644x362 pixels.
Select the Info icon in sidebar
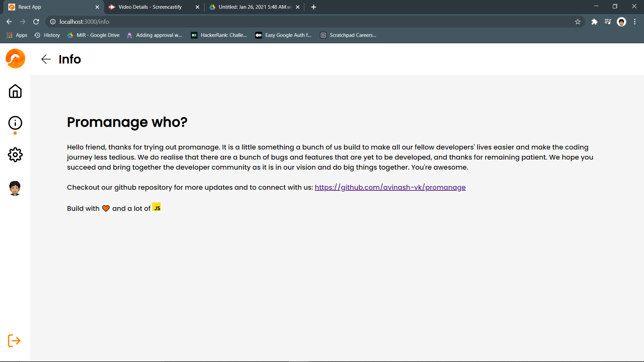[x=15, y=123]
